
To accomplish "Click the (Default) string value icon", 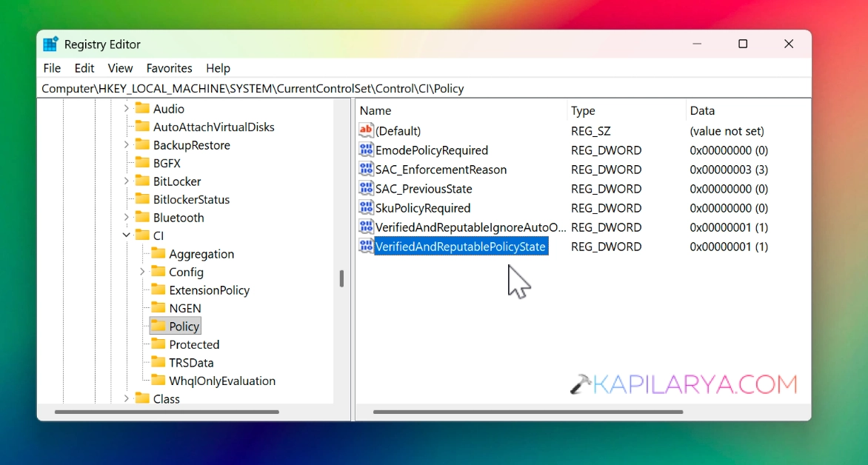I will tap(366, 130).
